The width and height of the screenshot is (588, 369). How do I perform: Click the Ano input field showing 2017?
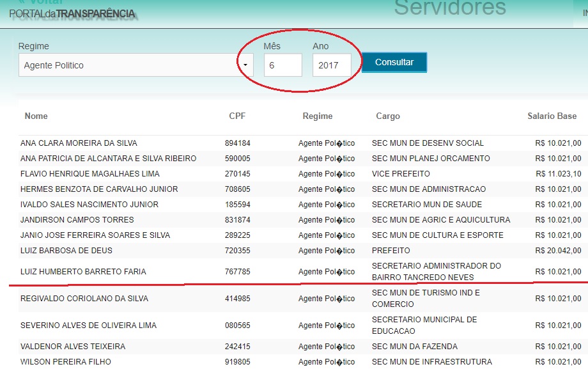[331, 65]
